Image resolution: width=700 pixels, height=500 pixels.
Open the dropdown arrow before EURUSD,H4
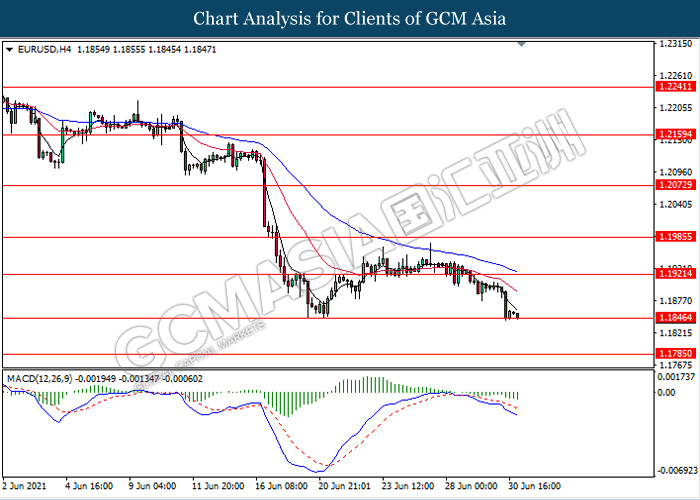pyautogui.click(x=9, y=50)
